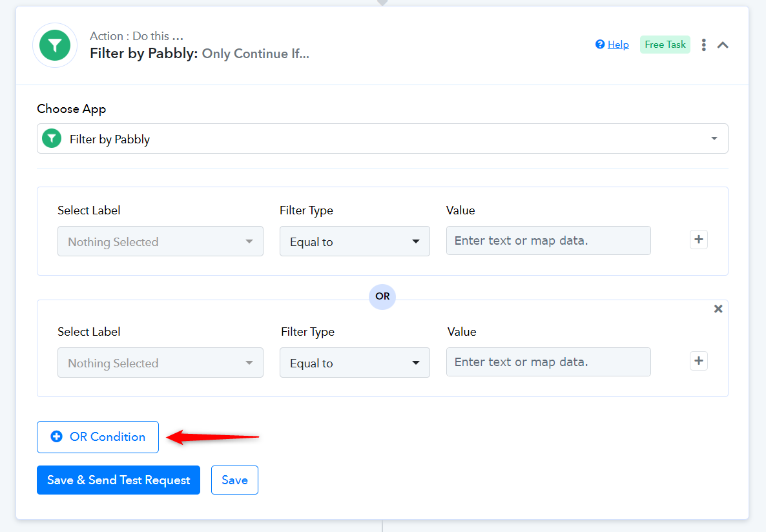
Task: Focus the second condition's Value input
Action: tap(548, 362)
